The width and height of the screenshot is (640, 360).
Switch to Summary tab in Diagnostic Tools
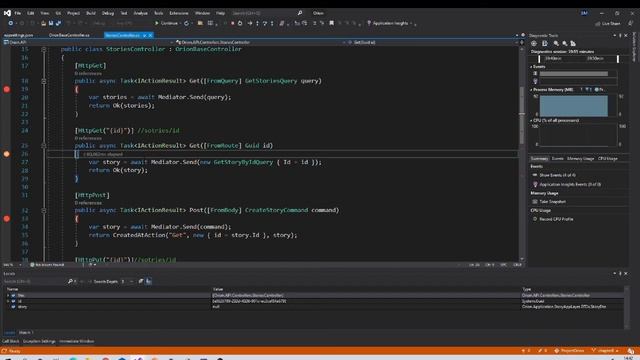(539, 158)
